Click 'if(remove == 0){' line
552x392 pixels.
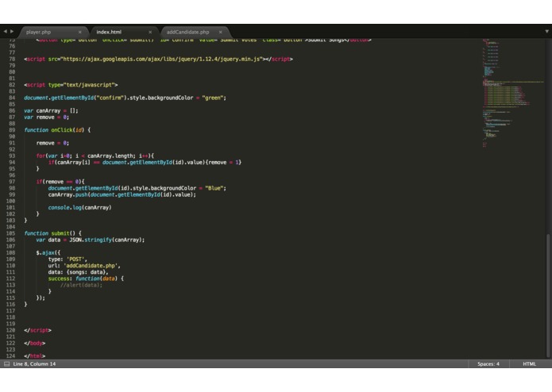pyautogui.click(x=60, y=182)
